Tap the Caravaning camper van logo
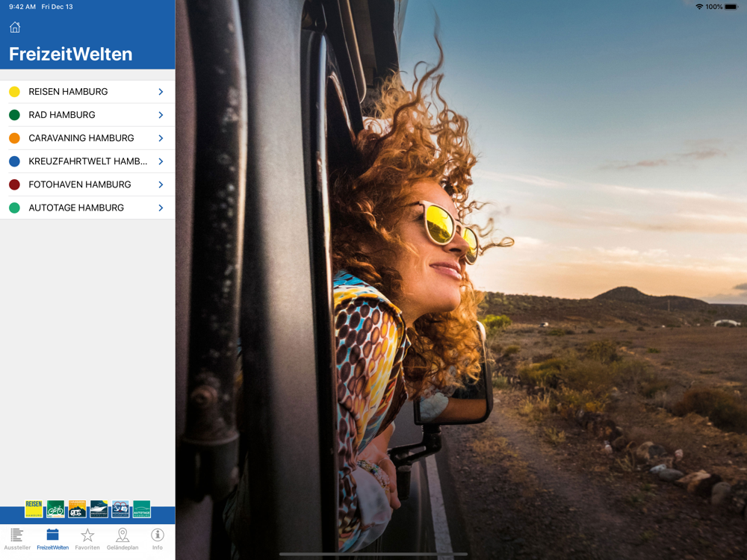The image size is (747, 560). click(x=77, y=509)
